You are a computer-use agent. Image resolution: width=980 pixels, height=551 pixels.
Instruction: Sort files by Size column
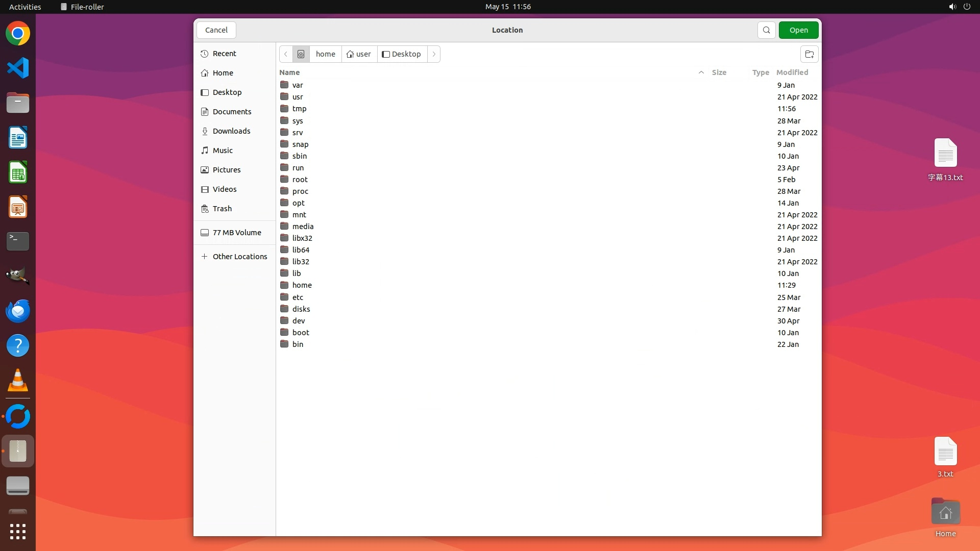click(719, 72)
